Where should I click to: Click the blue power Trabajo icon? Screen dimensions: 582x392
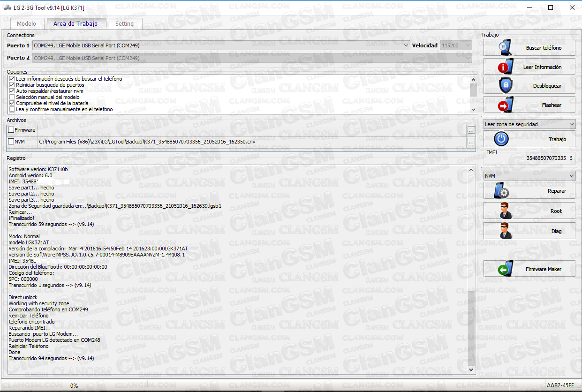502,139
